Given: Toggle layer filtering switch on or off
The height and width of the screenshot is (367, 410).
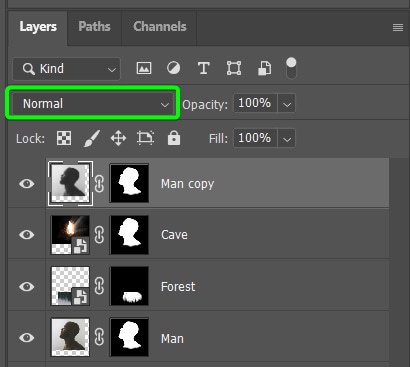Looking at the screenshot, I should 291,68.
